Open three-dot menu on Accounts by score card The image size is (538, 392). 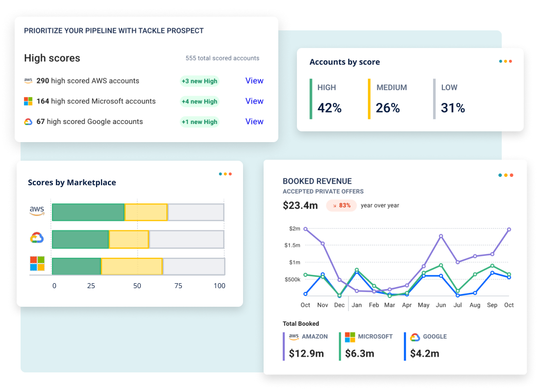coord(505,61)
